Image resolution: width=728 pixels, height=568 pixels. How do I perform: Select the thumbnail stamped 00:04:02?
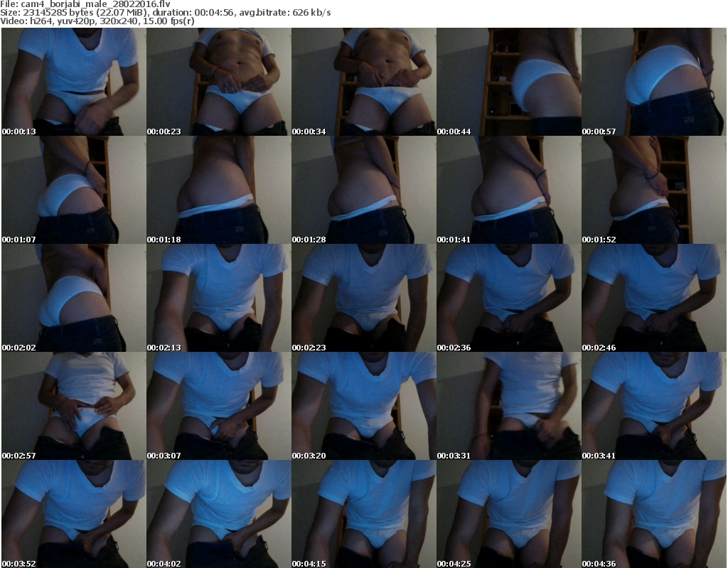(219, 514)
